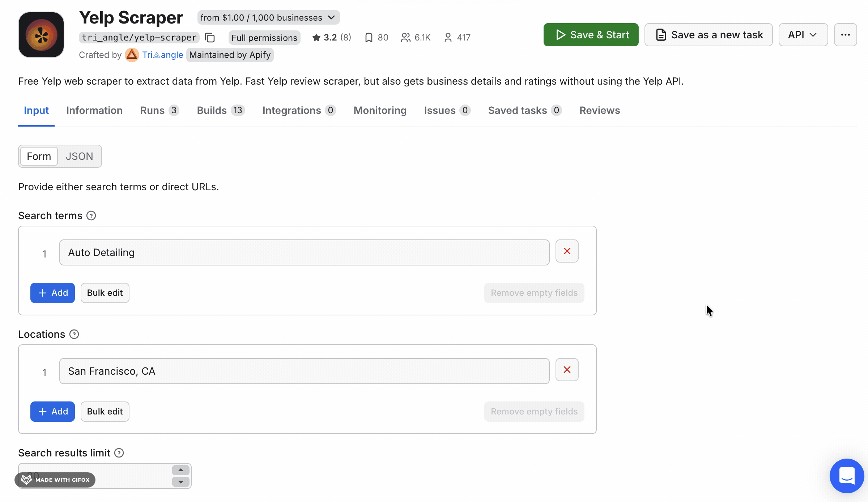The height and width of the screenshot is (502, 868).
Task: Open the Builds tab
Action: coord(221,111)
